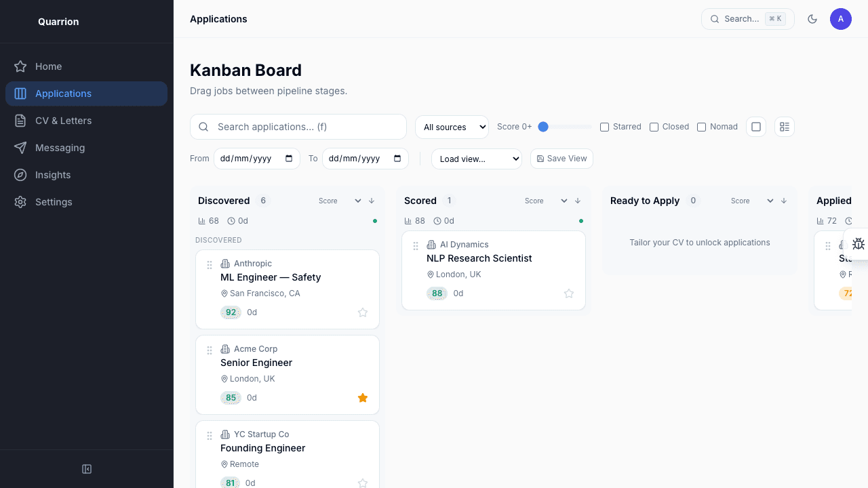Click the Applied column header

pyautogui.click(x=834, y=201)
